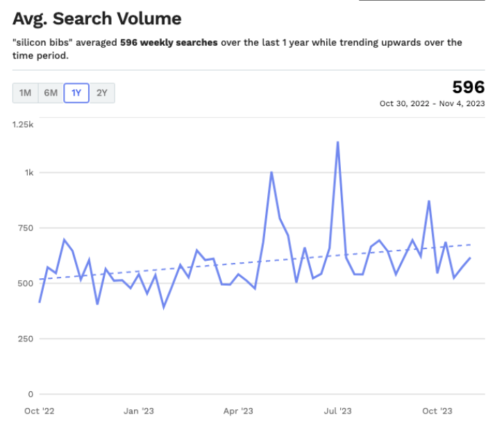The image size is (504, 435).
Task: Click the last data point on the line
Action: 470,258
